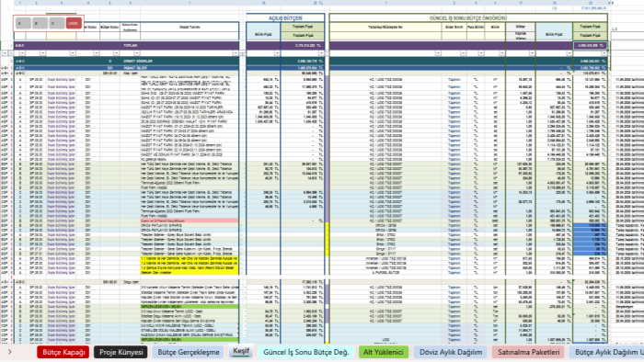Image resolution: width=644 pixels, height=362 pixels.
Task: Select the TOPLAM cell in purple row
Action: (x=131, y=46)
